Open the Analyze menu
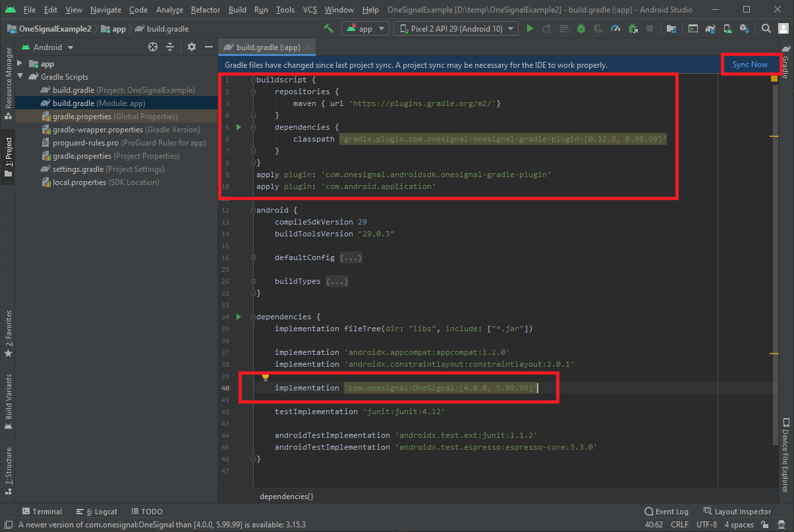This screenshot has height=532, width=794. point(169,10)
